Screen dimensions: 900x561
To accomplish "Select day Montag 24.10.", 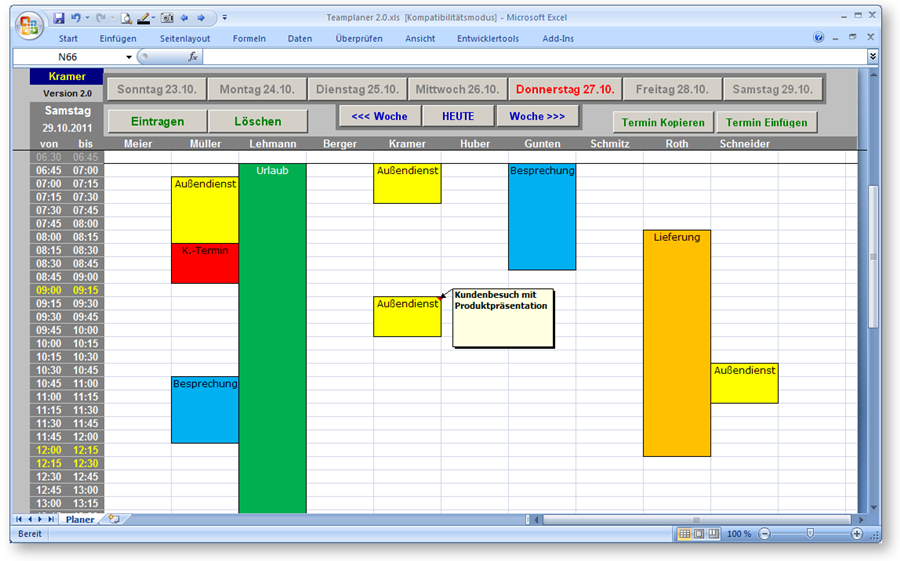I will click(x=257, y=90).
